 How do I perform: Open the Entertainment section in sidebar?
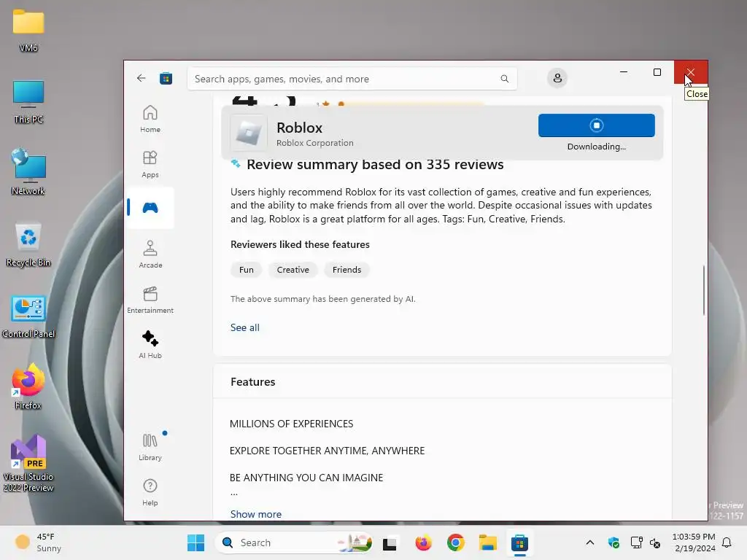click(x=150, y=300)
